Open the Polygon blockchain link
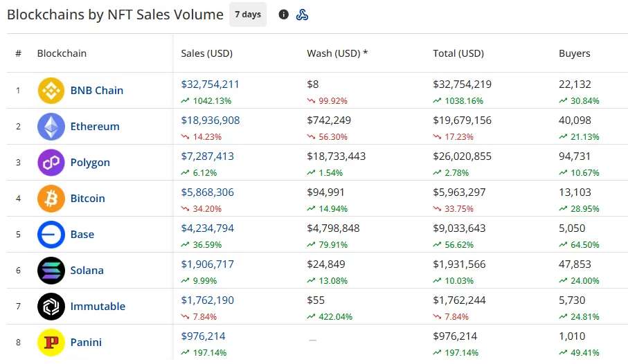 pos(90,163)
